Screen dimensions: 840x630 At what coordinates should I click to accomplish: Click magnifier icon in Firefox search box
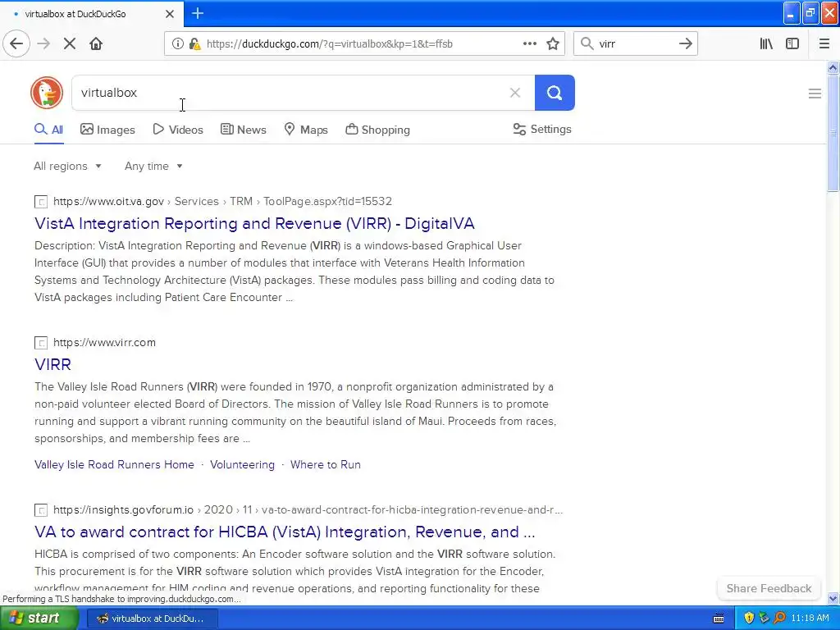pos(587,44)
